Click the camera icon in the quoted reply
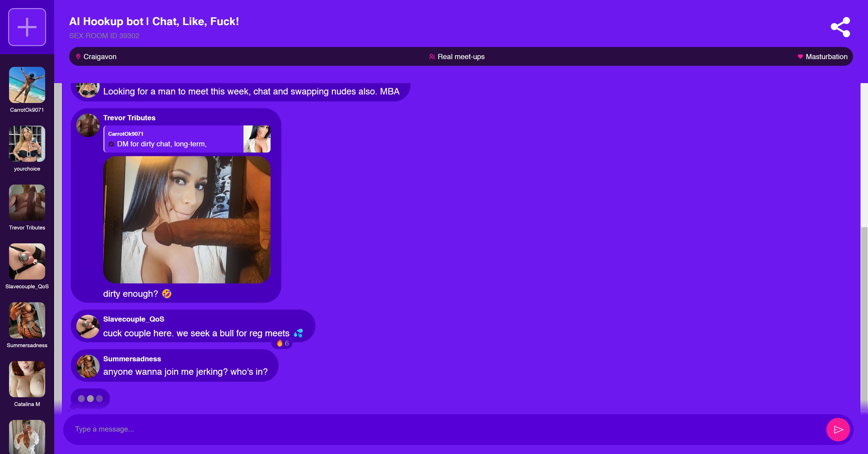The width and height of the screenshot is (868, 454). (111, 144)
